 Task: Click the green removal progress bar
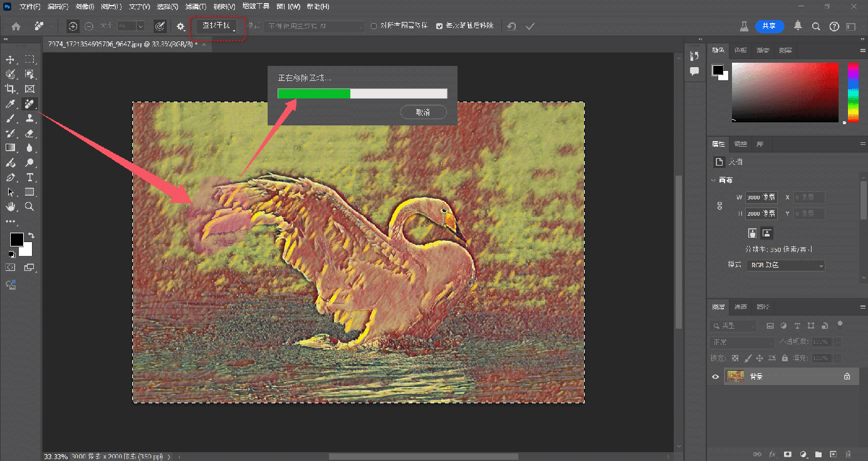[x=314, y=93]
